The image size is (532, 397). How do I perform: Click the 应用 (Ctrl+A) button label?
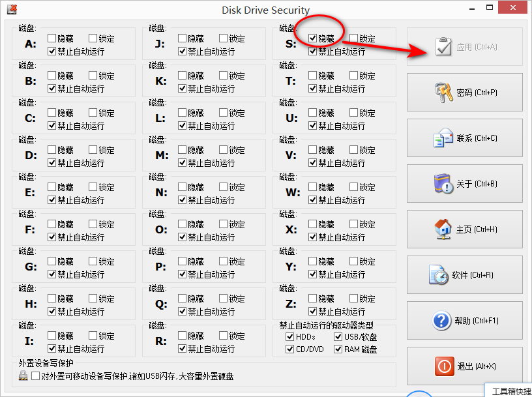(x=477, y=47)
